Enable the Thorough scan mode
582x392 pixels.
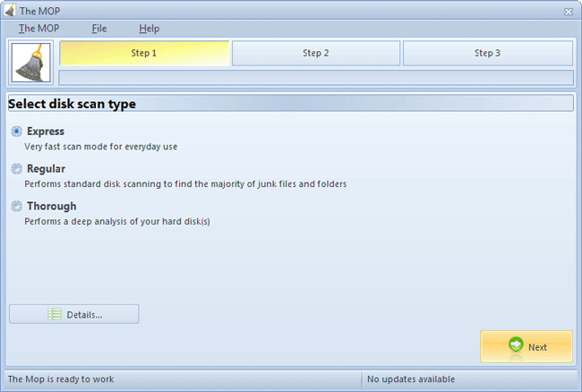[16, 207]
